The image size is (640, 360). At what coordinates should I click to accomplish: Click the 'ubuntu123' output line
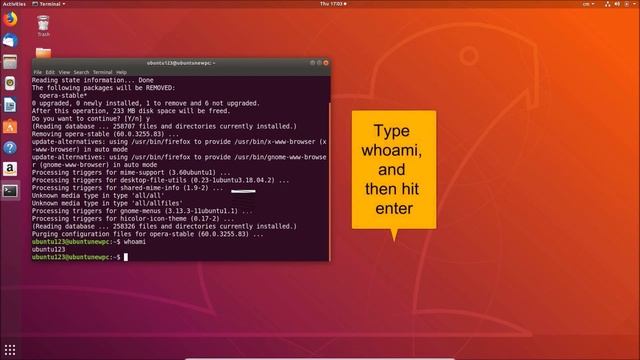tap(48, 249)
